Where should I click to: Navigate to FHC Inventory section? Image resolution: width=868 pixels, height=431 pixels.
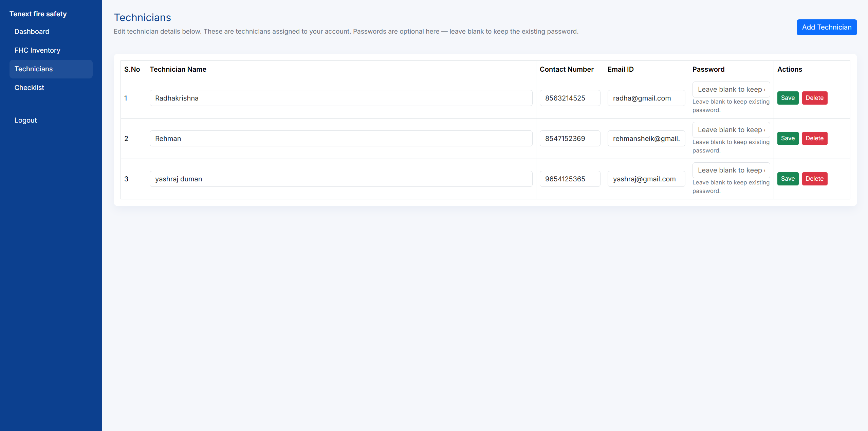37,50
